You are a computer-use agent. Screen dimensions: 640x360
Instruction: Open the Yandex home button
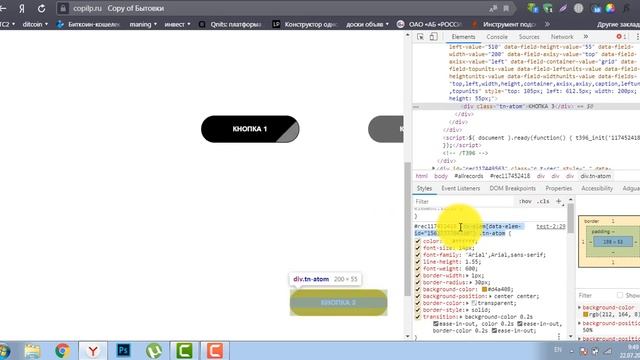coord(22,8)
